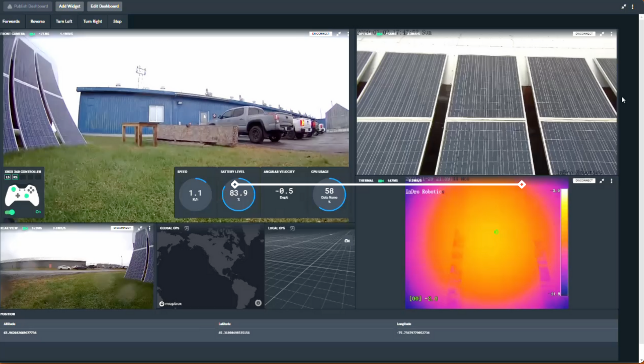Toggle fullscreen for the whole dashboard

[624, 7]
